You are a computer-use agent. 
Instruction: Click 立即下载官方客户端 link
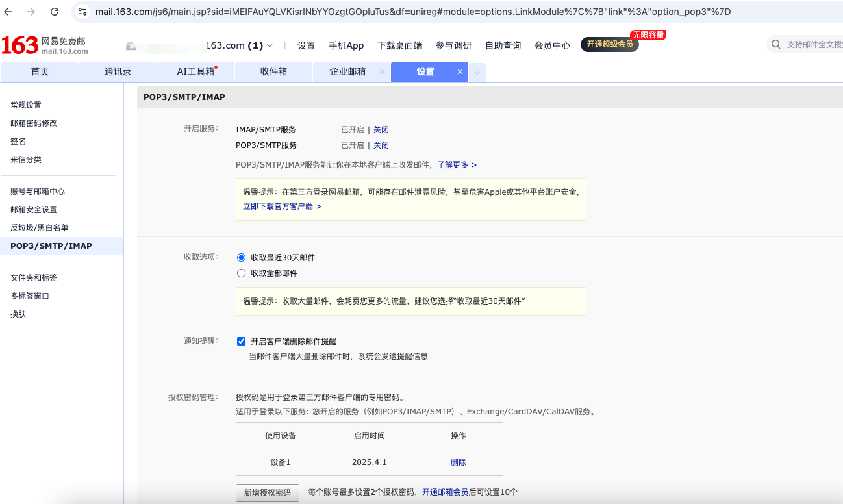pos(282,207)
